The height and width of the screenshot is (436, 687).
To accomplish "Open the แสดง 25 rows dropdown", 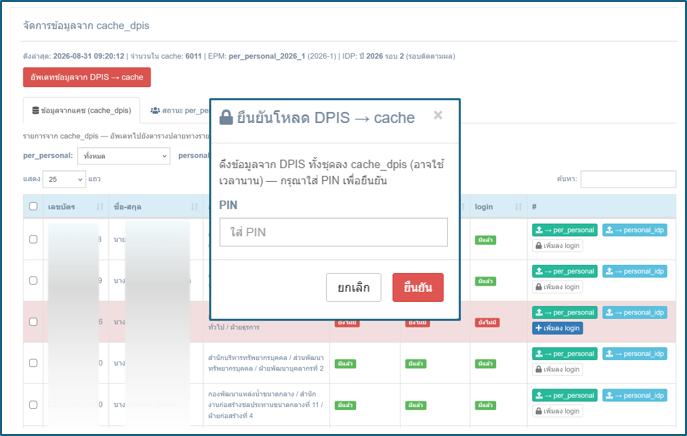I will (x=64, y=179).
